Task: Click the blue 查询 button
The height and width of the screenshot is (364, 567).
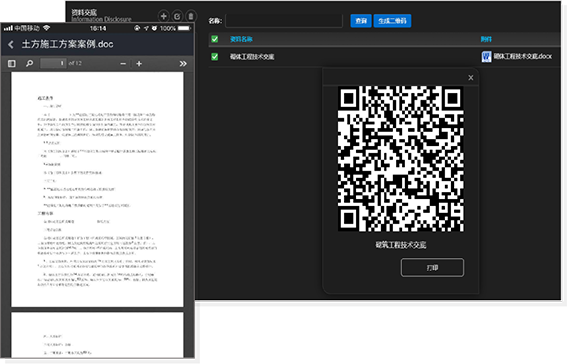Action: coord(361,21)
